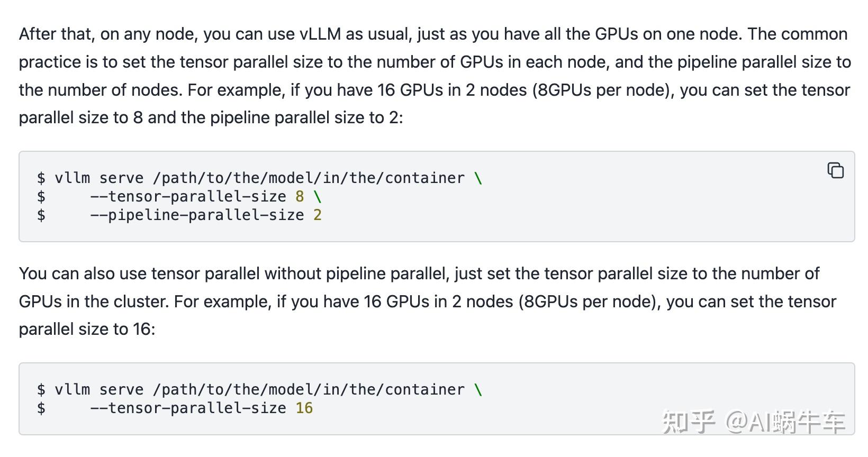This screenshot has width=868, height=457.
Task: Click the copy code icon
Action: 835,170
